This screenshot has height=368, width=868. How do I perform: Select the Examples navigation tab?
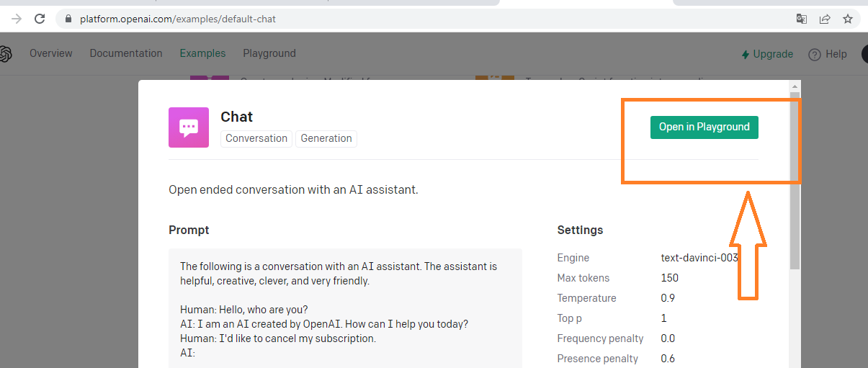(202, 53)
